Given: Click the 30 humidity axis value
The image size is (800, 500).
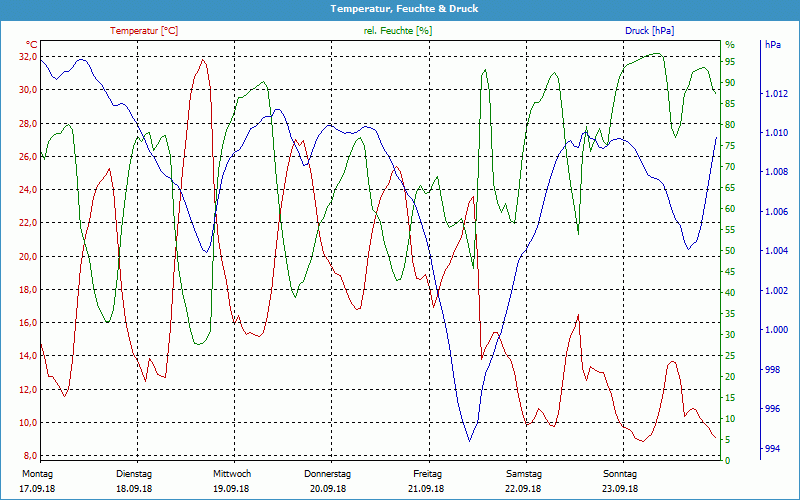Looking at the screenshot, I should point(730,335).
